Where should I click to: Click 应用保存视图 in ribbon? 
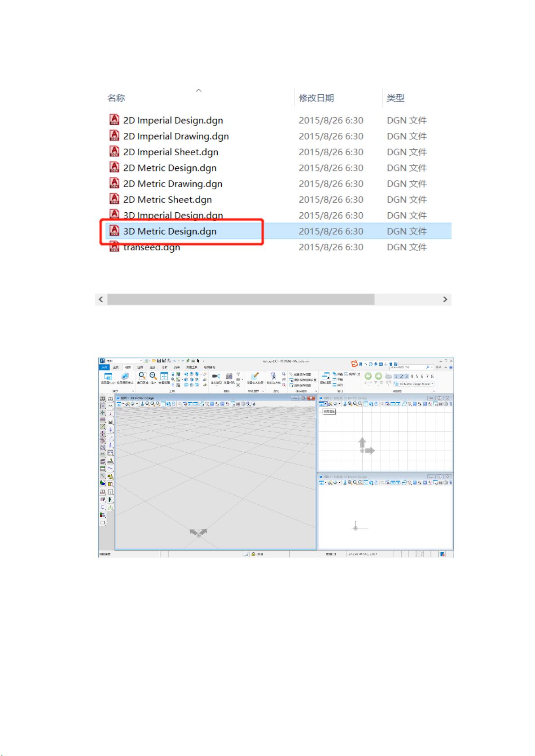pos(300,385)
